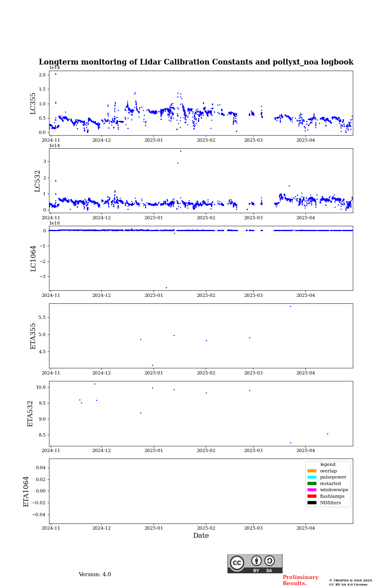Image resolution: width=392 pixels, height=588 pixels.
Task: Click the highest LC355 outlier point near 2.0
Action: tap(56, 74)
